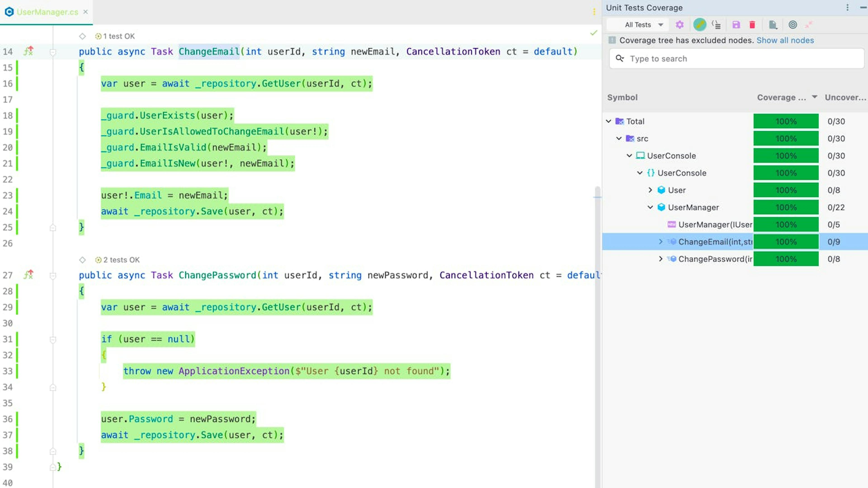
Task: Open coverage settings purple gear
Action: tap(680, 25)
